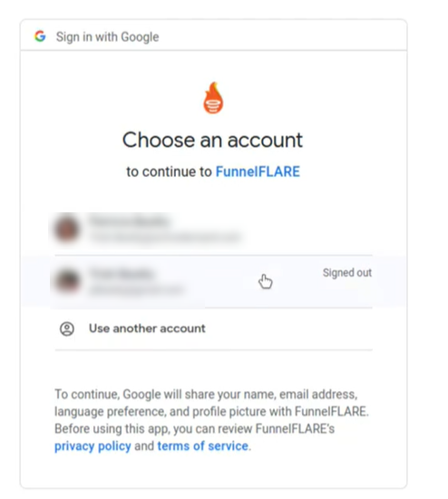This screenshot has height=499, width=448.
Task: Open the privacy policy link
Action: 93,445
